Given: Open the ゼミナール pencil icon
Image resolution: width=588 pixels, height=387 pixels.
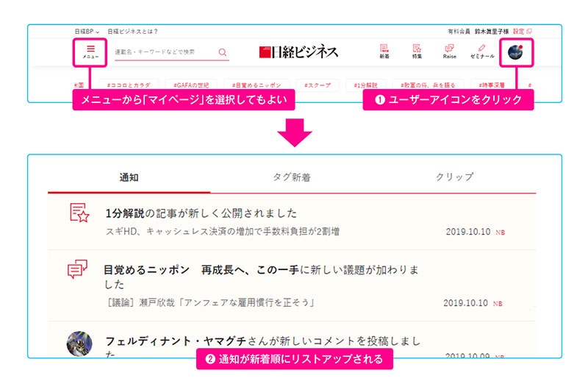Looking at the screenshot, I should pyautogui.click(x=482, y=52).
